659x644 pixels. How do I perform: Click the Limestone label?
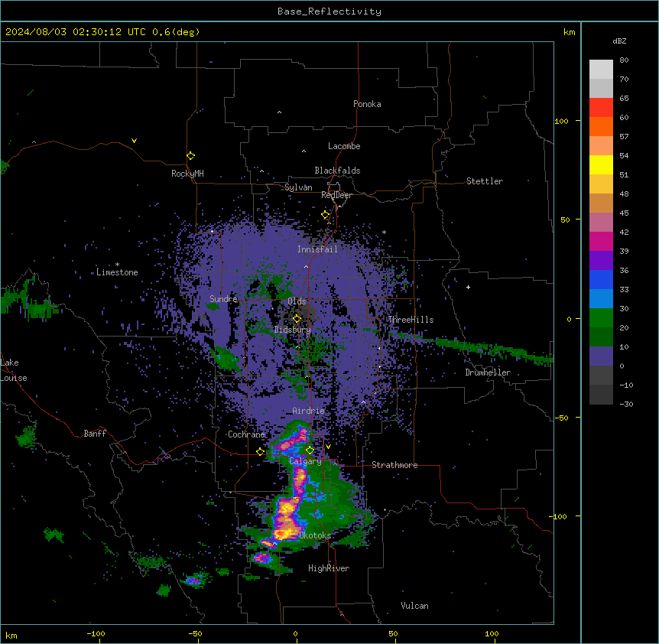pos(117,272)
